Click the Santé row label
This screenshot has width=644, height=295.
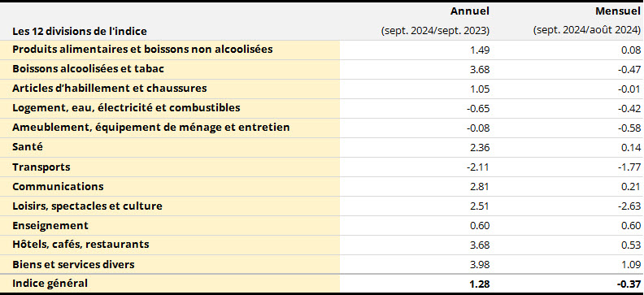click(28, 147)
